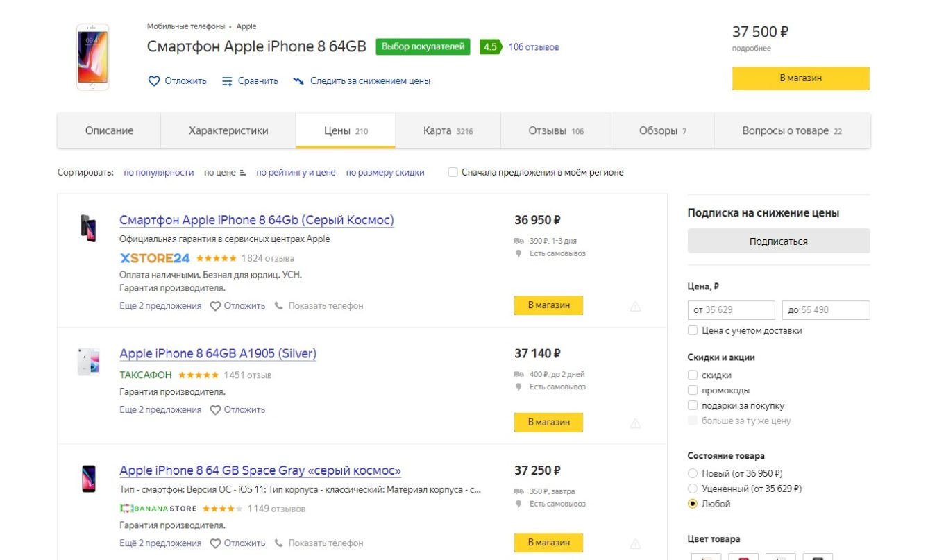Screen dimensions: 937x560
Task: Click the minimum price от input field
Action: pos(732,309)
